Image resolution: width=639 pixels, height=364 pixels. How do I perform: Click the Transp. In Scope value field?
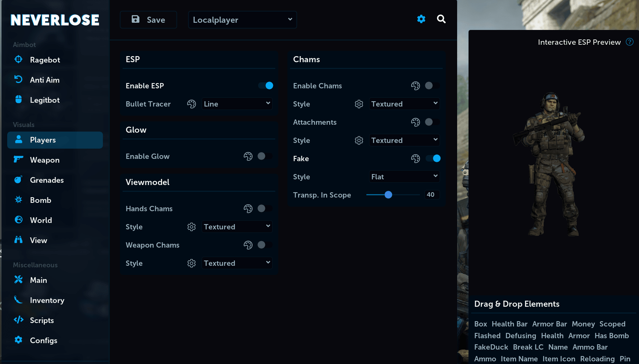tap(432, 195)
